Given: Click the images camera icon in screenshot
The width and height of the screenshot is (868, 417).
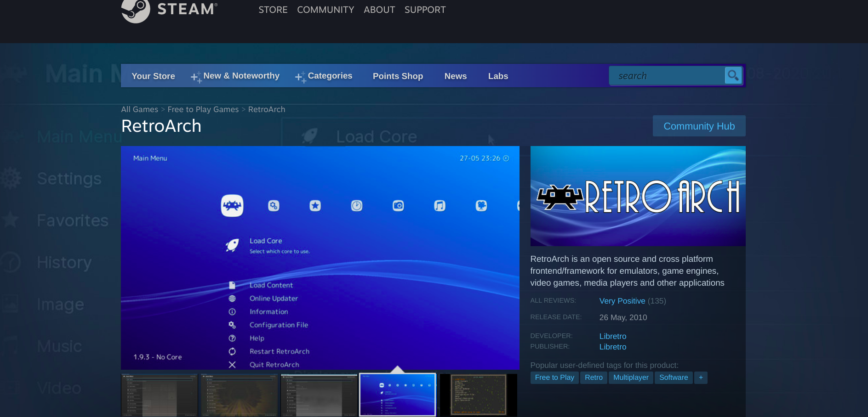Looking at the screenshot, I should tap(398, 206).
